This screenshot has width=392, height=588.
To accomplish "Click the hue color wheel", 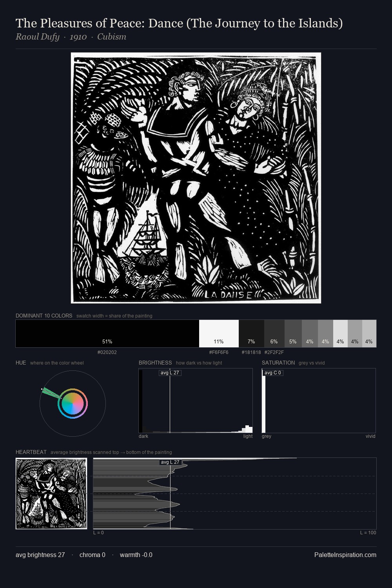I will click(73, 403).
